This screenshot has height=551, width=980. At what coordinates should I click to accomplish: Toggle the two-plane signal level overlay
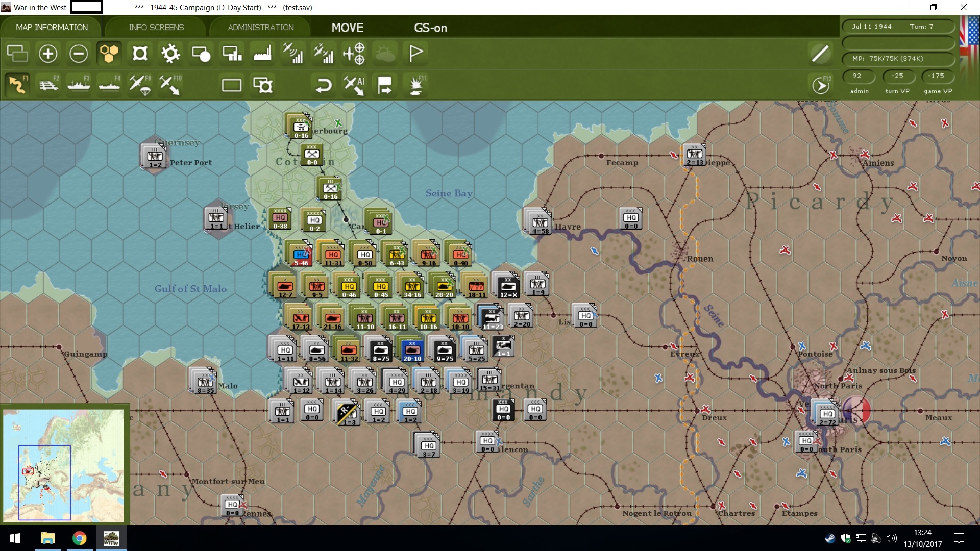[324, 53]
